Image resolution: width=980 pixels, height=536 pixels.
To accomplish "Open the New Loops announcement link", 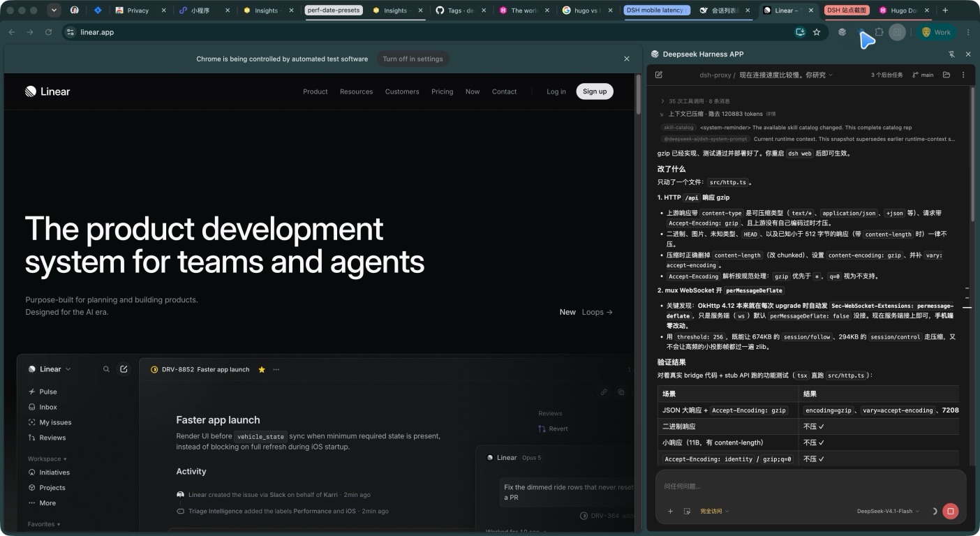I will (586, 312).
